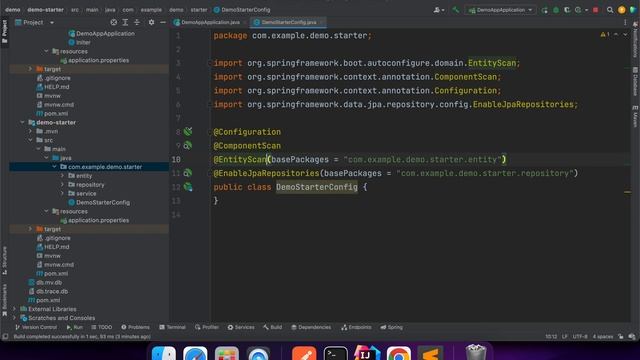This screenshot has width=640, height=360.
Task: Click the LF line separator status entry
Action: click(564, 337)
